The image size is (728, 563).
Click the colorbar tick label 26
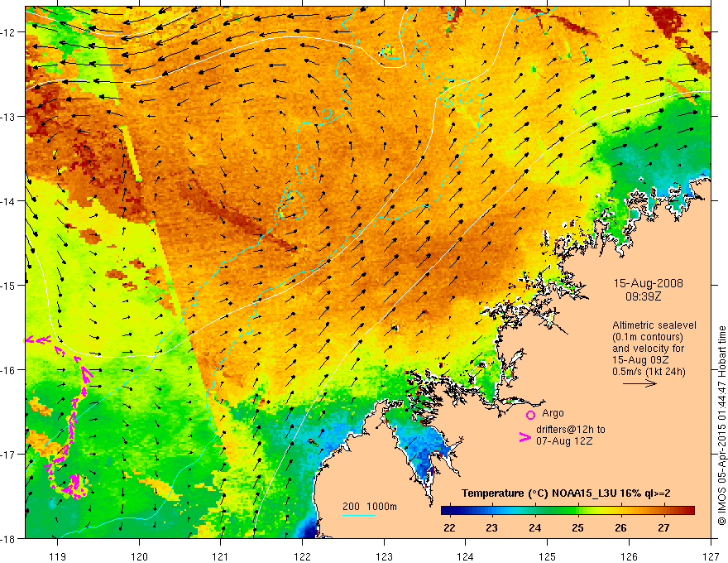(620, 528)
